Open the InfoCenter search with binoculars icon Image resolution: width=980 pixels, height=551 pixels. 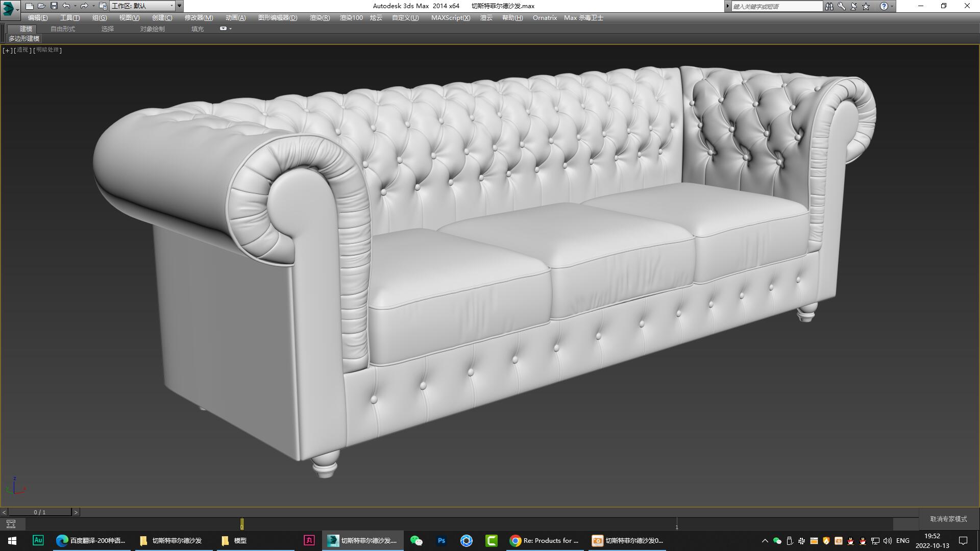coord(829,6)
